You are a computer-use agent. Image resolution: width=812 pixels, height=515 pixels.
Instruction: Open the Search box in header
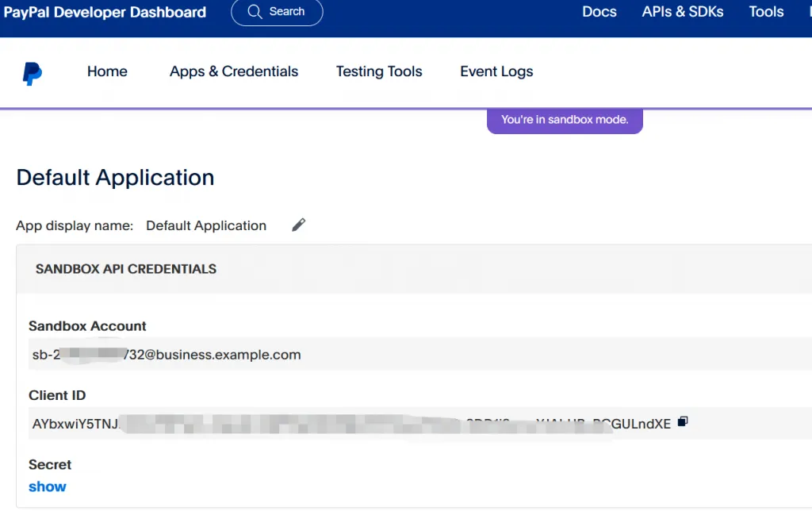277,12
